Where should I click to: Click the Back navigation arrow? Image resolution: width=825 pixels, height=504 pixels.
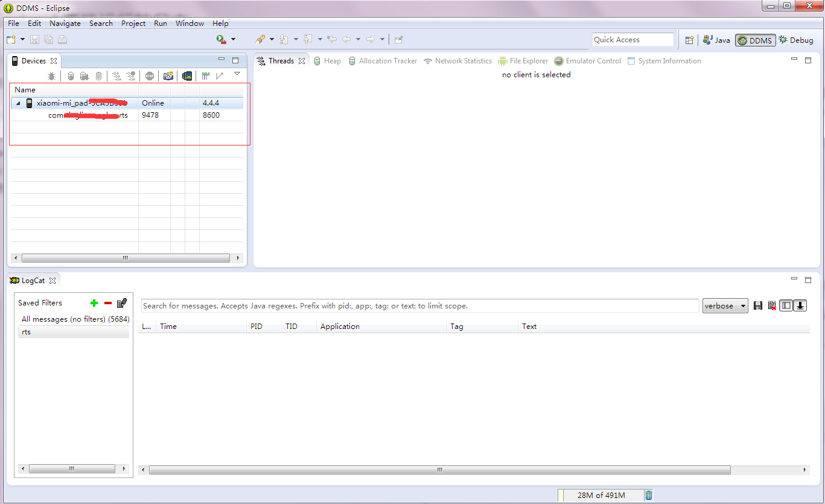pyautogui.click(x=346, y=39)
